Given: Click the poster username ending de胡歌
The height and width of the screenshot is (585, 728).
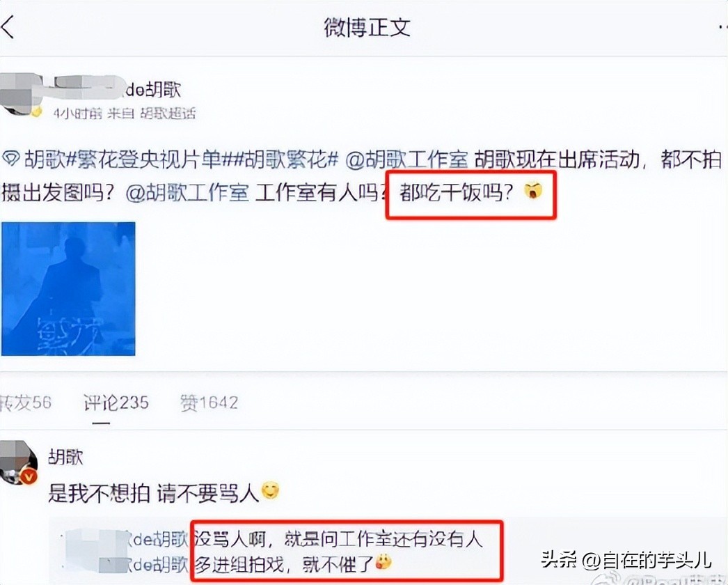Looking at the screenshot, I should [x=117, y=88].
